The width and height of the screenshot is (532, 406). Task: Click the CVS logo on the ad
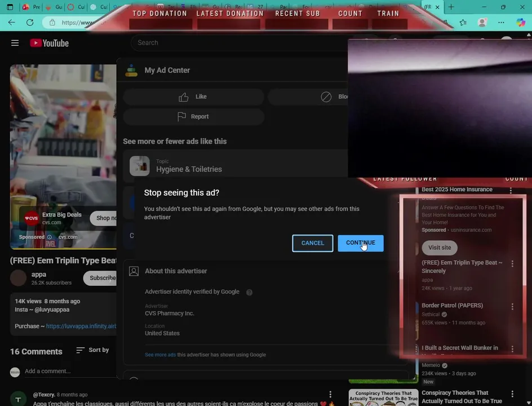31,218
